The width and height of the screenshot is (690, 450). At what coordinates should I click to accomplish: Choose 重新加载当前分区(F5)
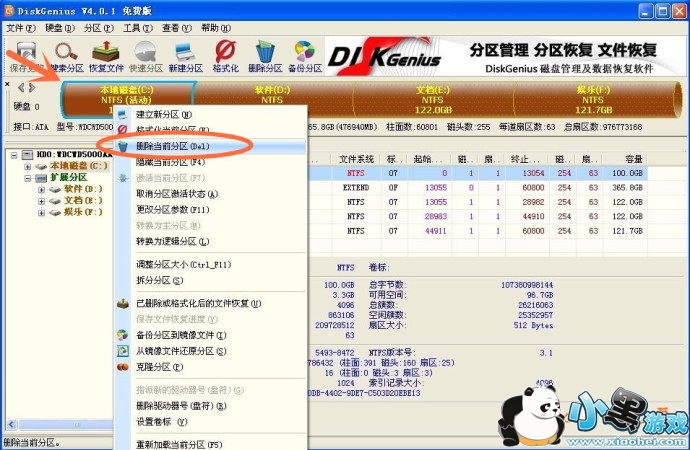[x=179, y=444]
